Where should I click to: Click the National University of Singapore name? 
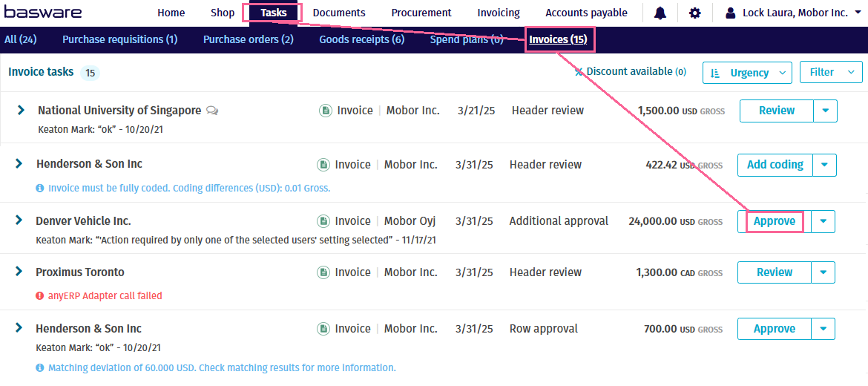[119, 110]
